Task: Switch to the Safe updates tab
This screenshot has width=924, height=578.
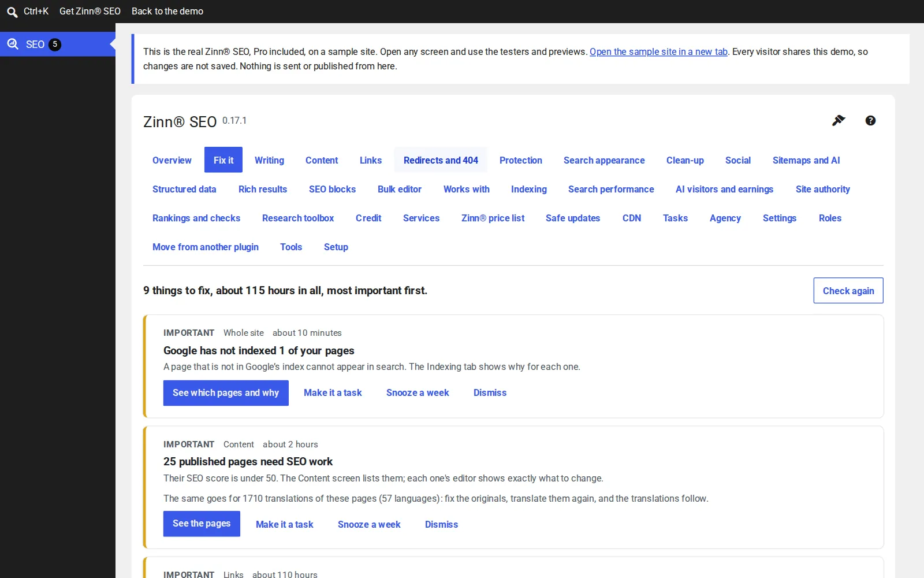Action: click(x=573, y=218)
